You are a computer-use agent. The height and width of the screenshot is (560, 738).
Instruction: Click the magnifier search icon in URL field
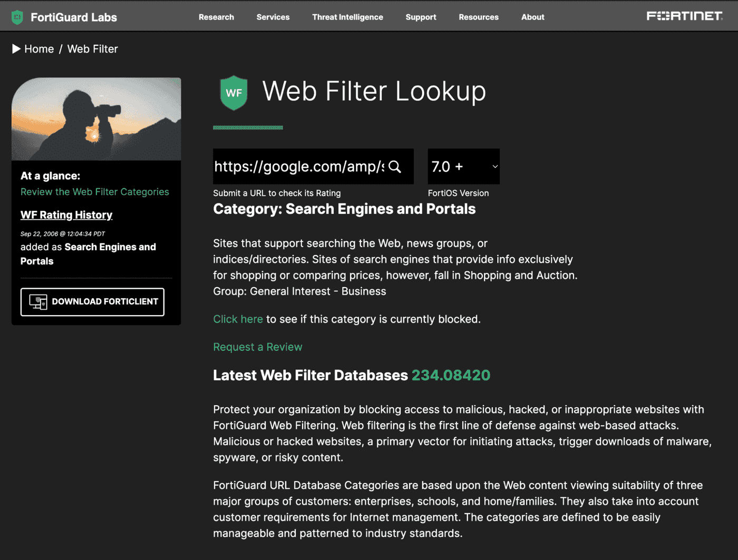(x=395, y=166)
